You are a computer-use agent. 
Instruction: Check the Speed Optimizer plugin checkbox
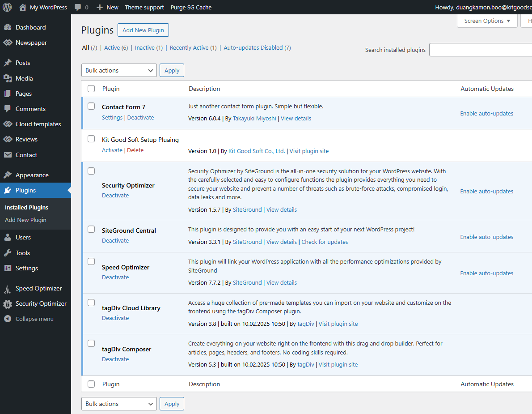click(91, 261)
